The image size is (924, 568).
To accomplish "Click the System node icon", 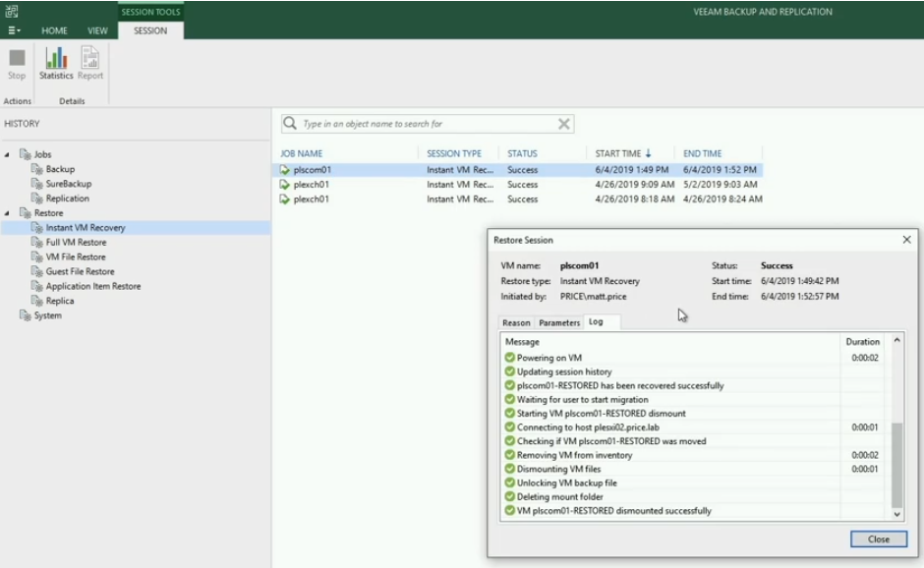I will click(x=26, y=315).
